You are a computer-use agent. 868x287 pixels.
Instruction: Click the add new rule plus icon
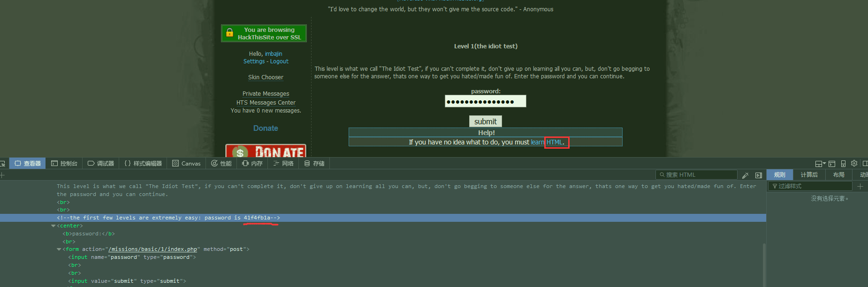click(860, 186)
